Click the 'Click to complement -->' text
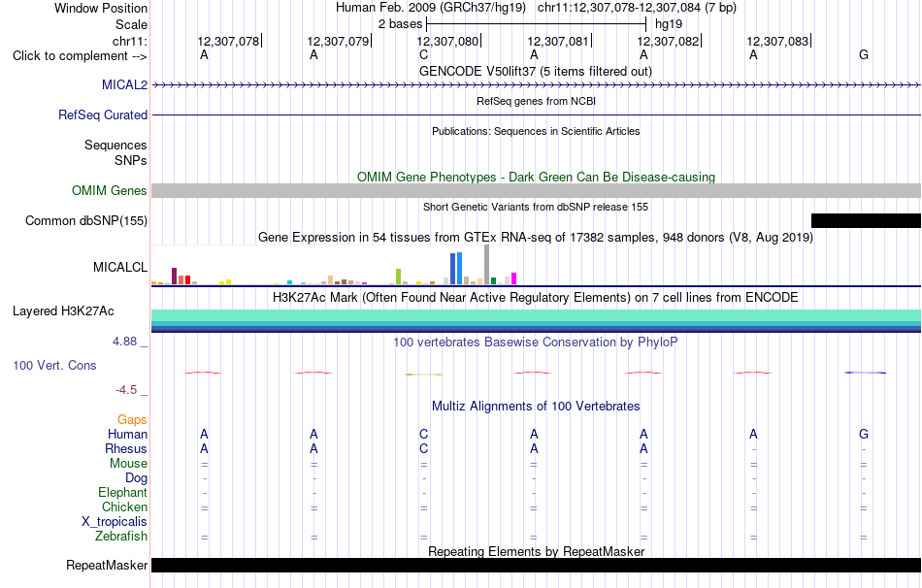 (x=80, y=56)
